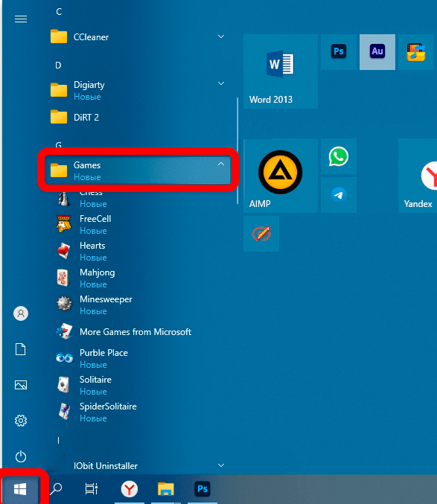Open the media folder tile with music note

tap(416, 52)
